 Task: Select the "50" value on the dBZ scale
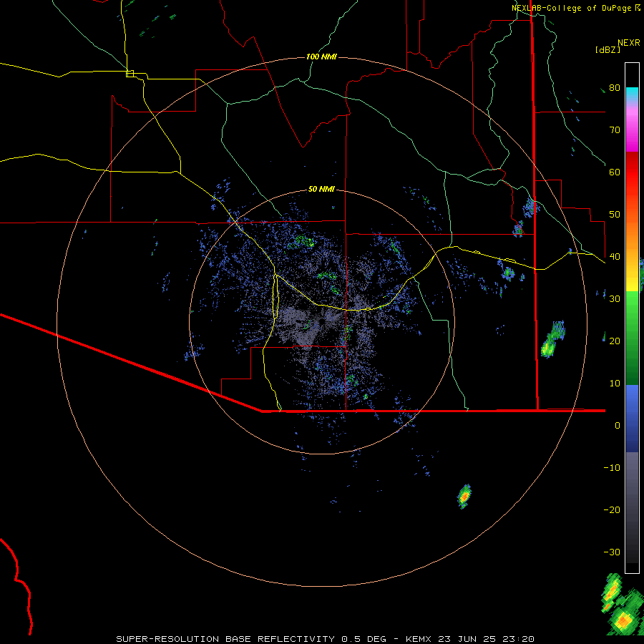(615, 215)
